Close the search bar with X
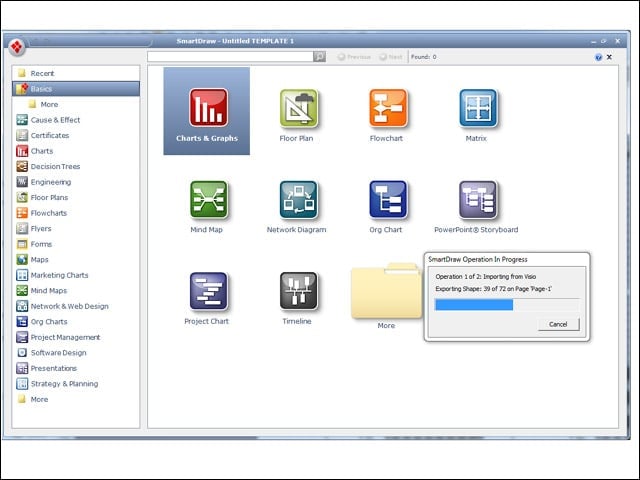The height and width of the screenshot is (480, 640). pyautogui.click(x=609, y=57)
